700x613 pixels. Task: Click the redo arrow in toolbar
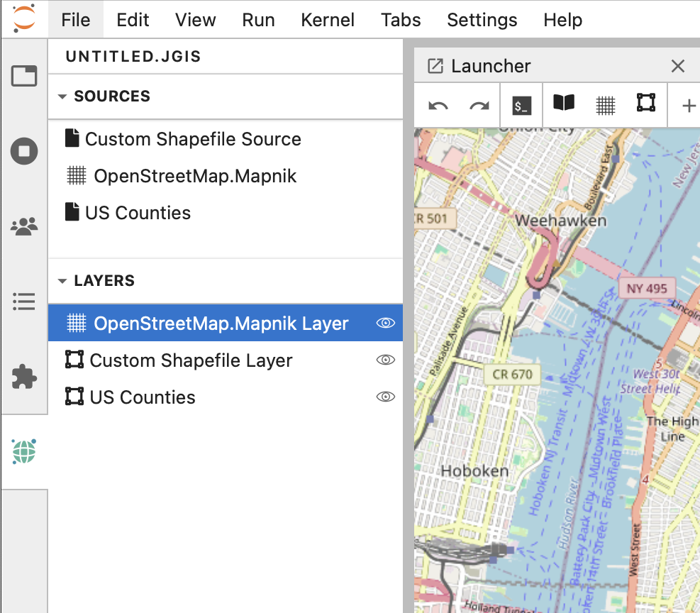coord(479,106)
